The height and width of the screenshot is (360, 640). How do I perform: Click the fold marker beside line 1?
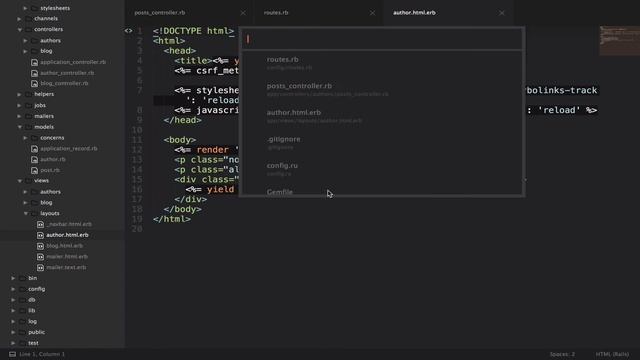[x=128, y=31]
